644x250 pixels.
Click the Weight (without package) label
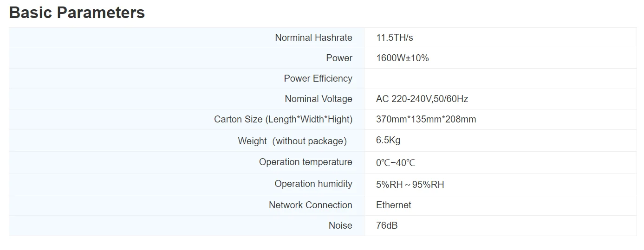[292, 141]
